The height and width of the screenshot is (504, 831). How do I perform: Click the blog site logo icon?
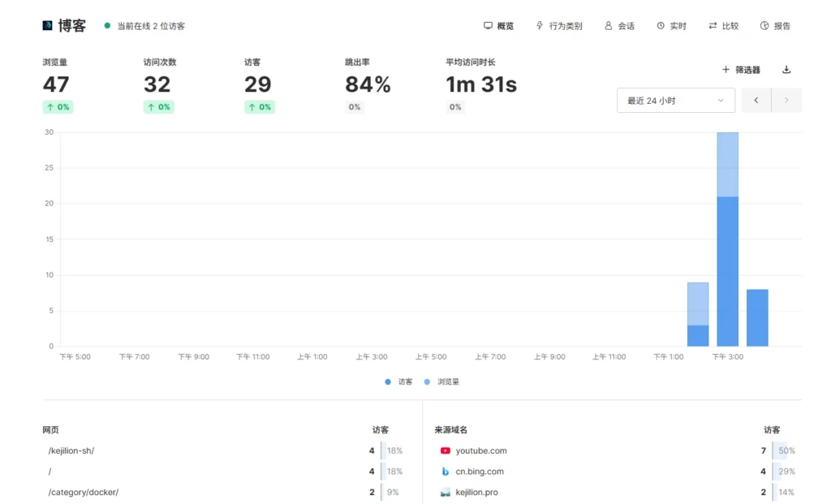click(47, 26)
